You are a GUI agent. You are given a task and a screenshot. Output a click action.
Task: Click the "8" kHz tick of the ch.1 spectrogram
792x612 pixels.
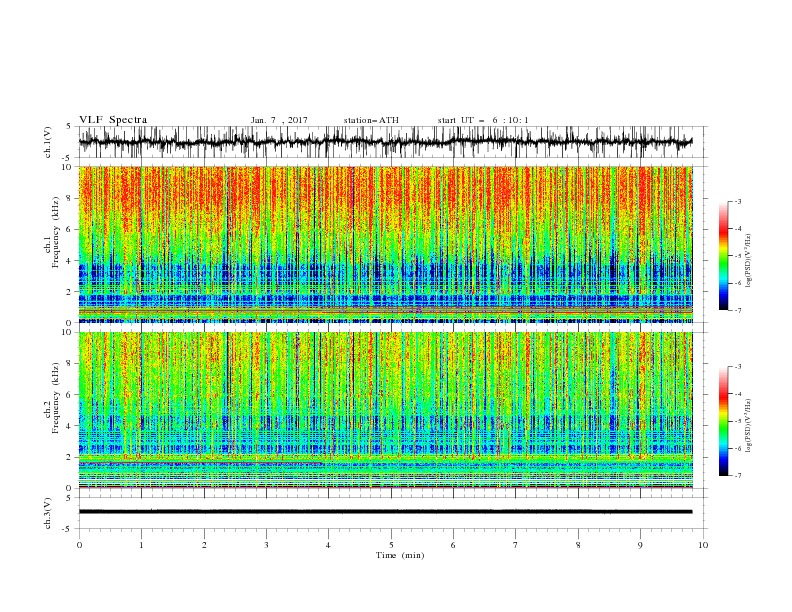point(71,198)
